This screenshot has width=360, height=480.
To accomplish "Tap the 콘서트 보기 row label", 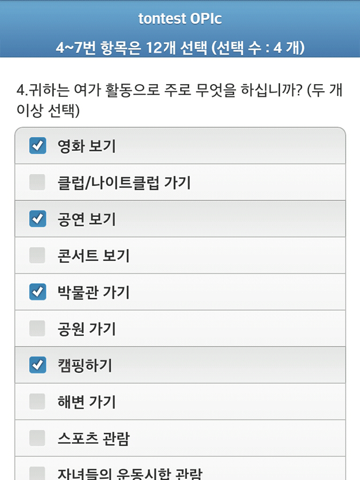I will click(x=93, y=256).
